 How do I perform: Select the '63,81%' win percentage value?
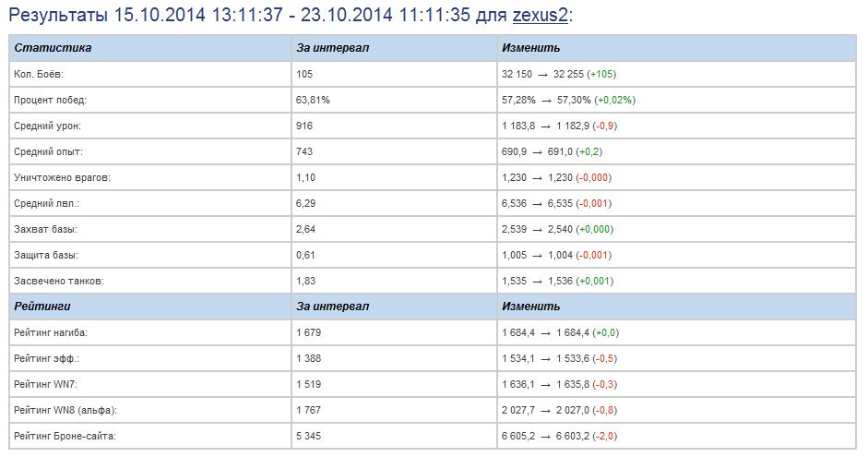tap(313, 101)
